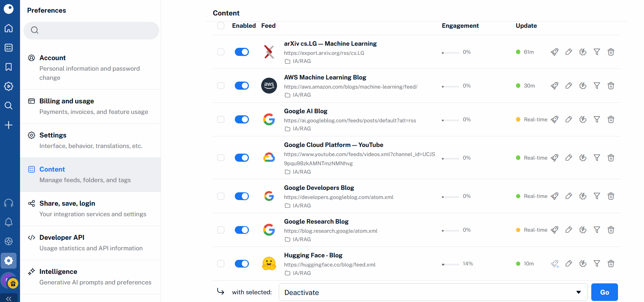644x302 pixels.
Task: Open the 'with selected' Deactivate dropdown
Action: click(x=433, y=292)
